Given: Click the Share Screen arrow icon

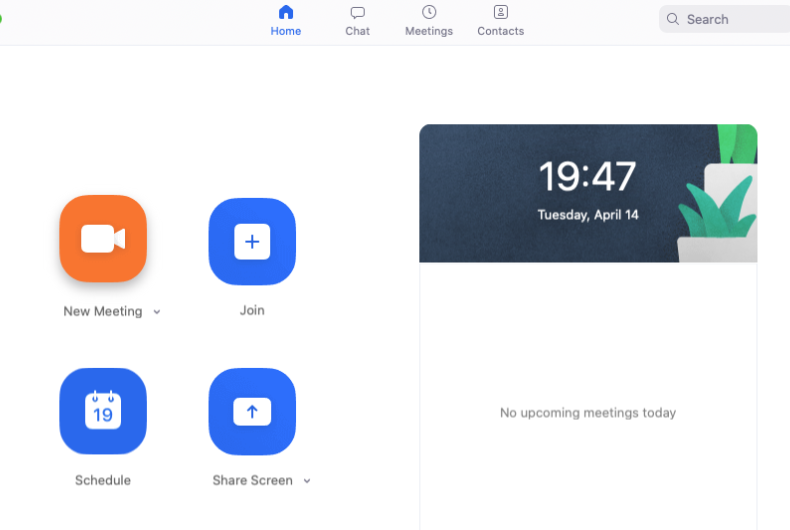Looking at the screenshot, I should tap(252, 412).
